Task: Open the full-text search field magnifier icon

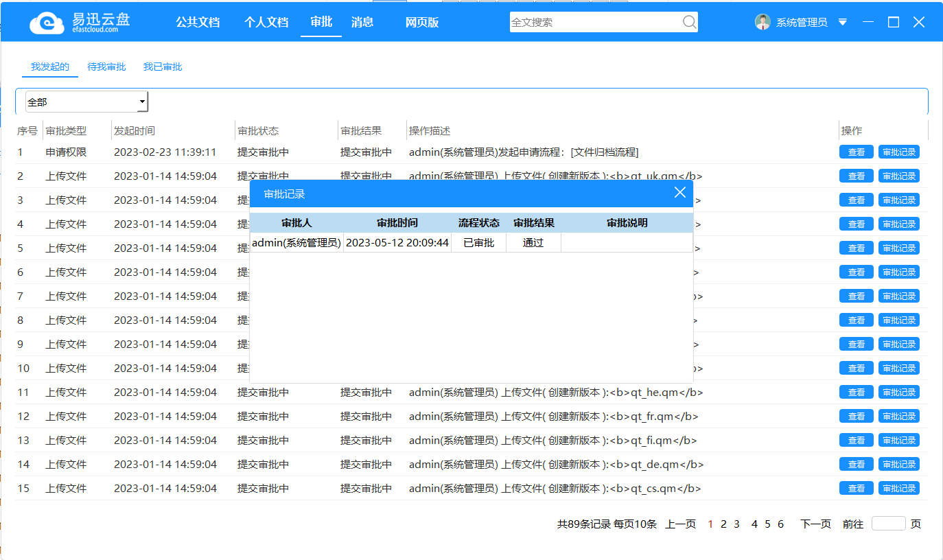Action: coord(688,22)
